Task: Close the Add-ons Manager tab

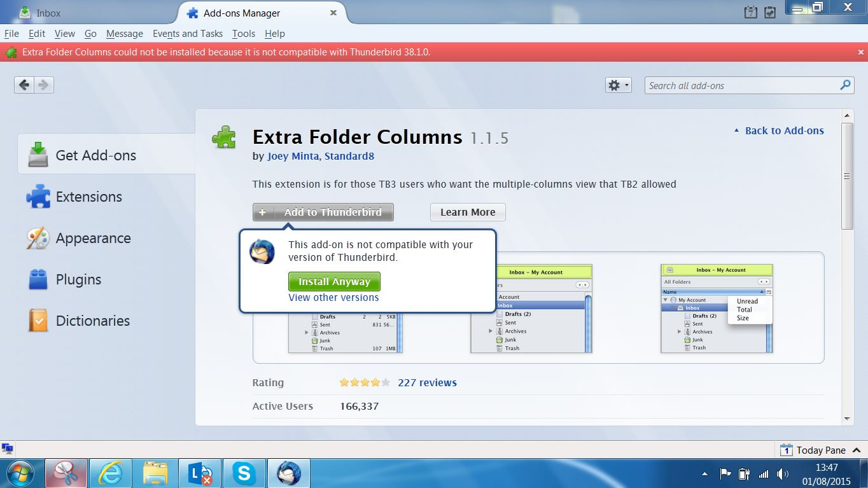Action: [x=333, y=13]
